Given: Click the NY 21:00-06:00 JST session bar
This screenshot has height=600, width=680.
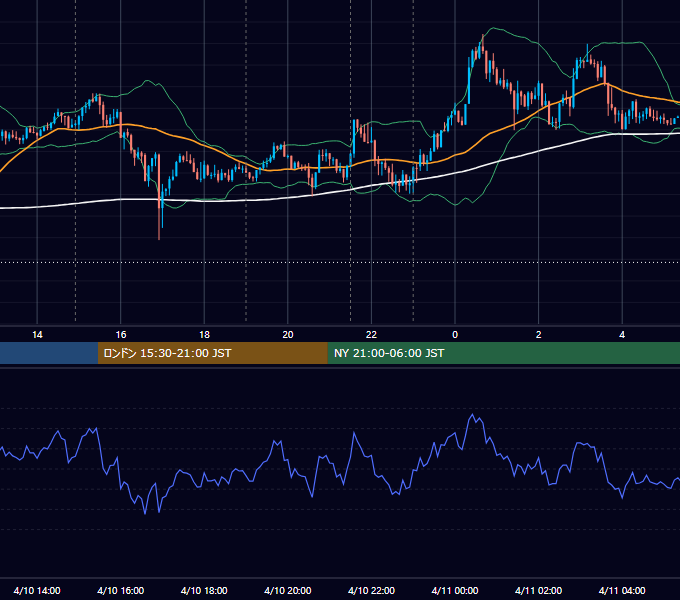Looking at the screenshot, I should pyautogui.click(x=503, y=353).
